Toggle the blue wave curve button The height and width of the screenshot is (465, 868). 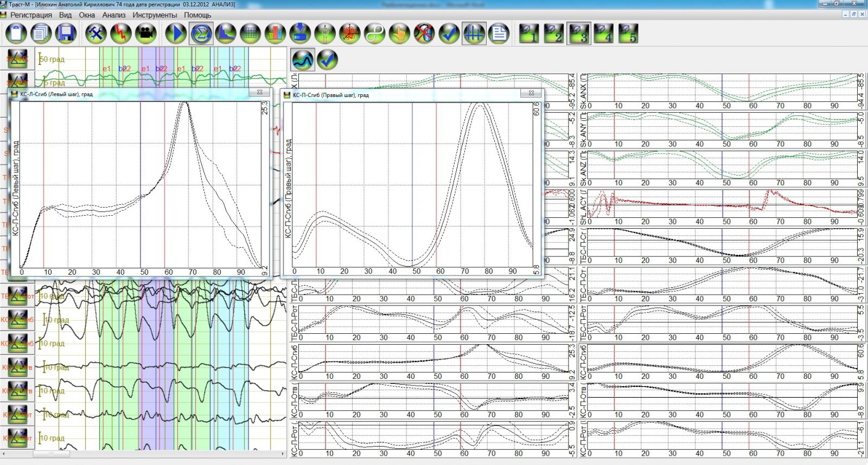(303, 60)
